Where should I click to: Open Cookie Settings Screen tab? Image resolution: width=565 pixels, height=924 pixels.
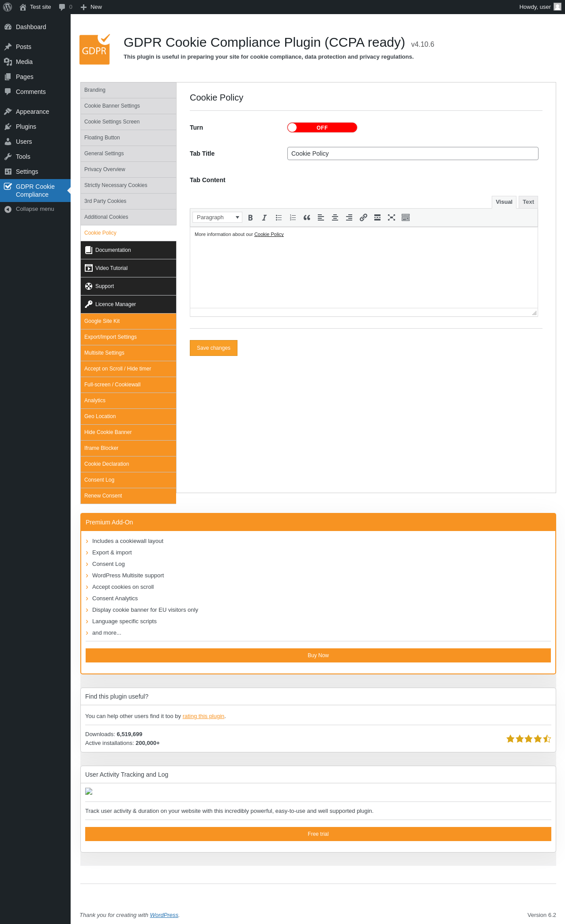(x=128, y=122)
